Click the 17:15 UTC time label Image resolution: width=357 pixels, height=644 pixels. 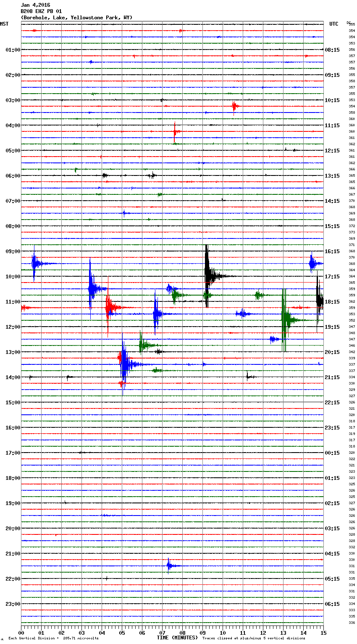click(332, 277)
